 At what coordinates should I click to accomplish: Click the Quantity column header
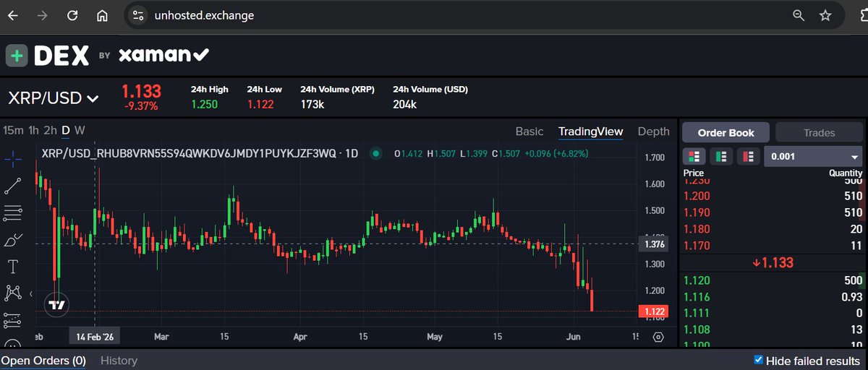pyautogui.click(x=846, y=173)
